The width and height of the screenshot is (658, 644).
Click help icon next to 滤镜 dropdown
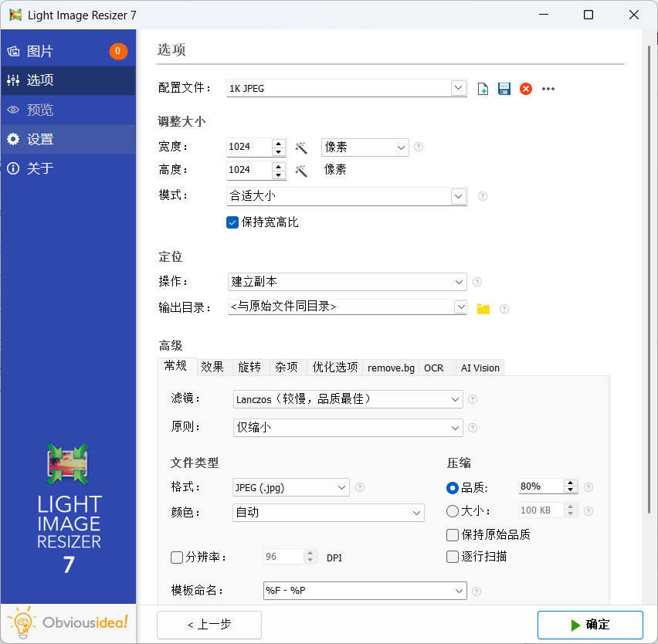tap(473, 399)
